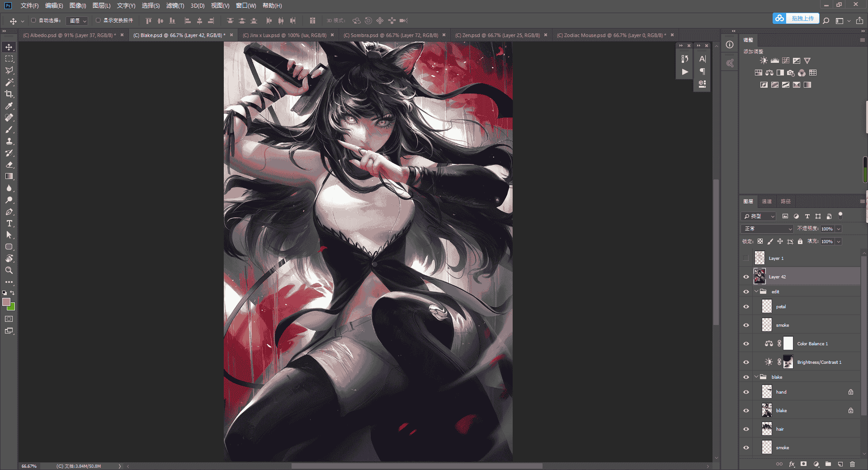Click the blue upload button
The height and width of the screenshot is (470, 868).
(796, 19)
